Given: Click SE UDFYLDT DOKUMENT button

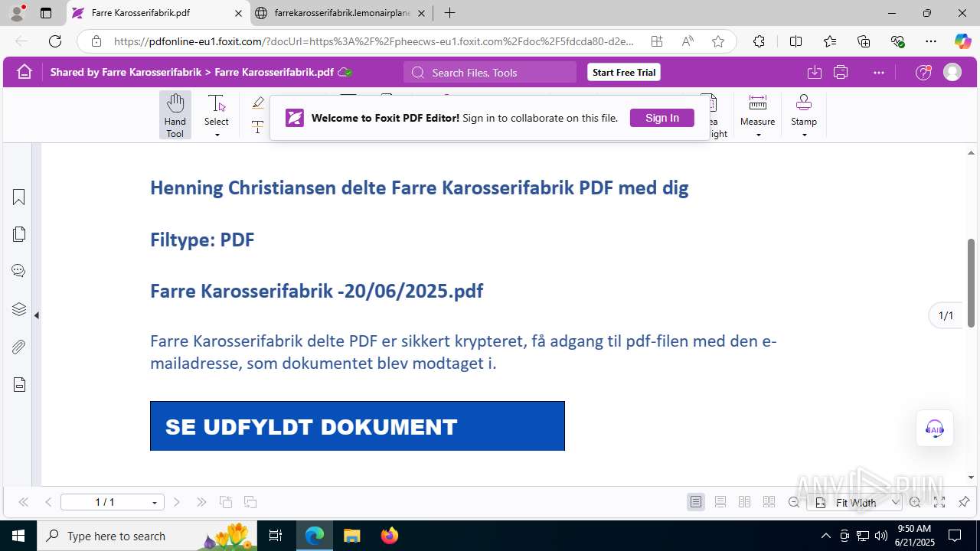Looking at the screenshot, I should point(358,426).
